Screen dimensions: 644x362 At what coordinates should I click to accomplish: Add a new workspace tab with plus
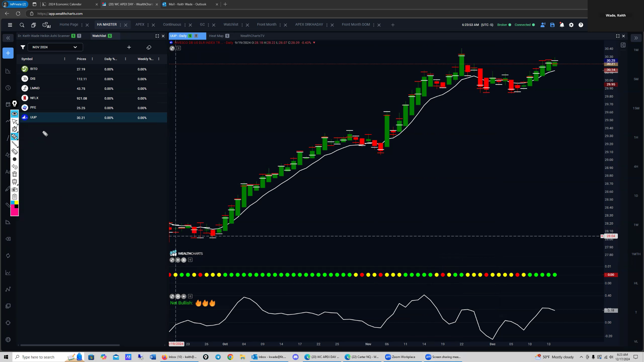click(x=393, y=25)
